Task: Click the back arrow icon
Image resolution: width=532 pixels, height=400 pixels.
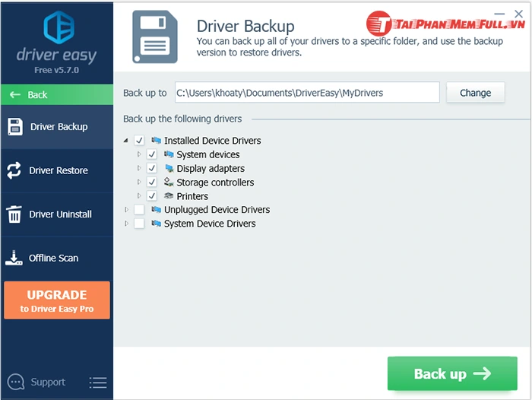Action: [15, 95]
